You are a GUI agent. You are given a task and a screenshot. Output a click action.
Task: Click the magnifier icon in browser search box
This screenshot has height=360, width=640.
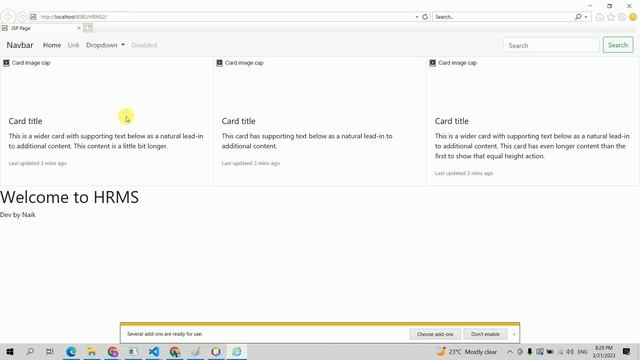pos(578,17)
